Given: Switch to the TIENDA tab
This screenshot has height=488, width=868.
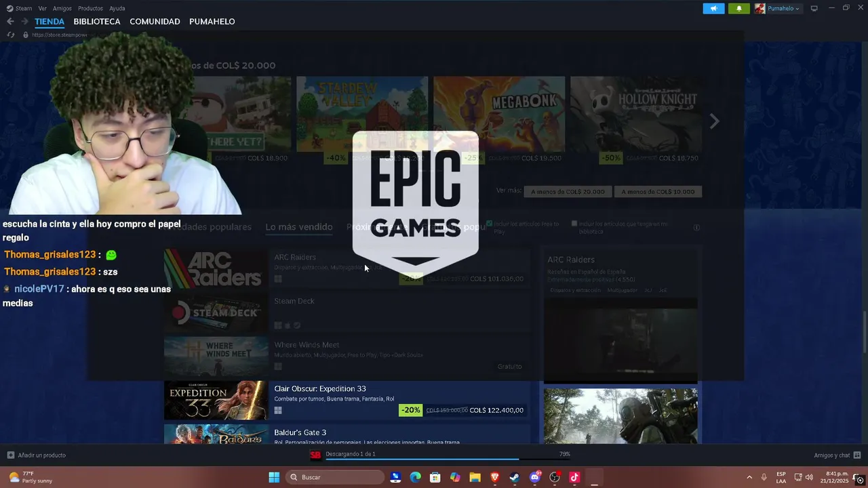Looking at the screenshot, I should tap(50, 22).
